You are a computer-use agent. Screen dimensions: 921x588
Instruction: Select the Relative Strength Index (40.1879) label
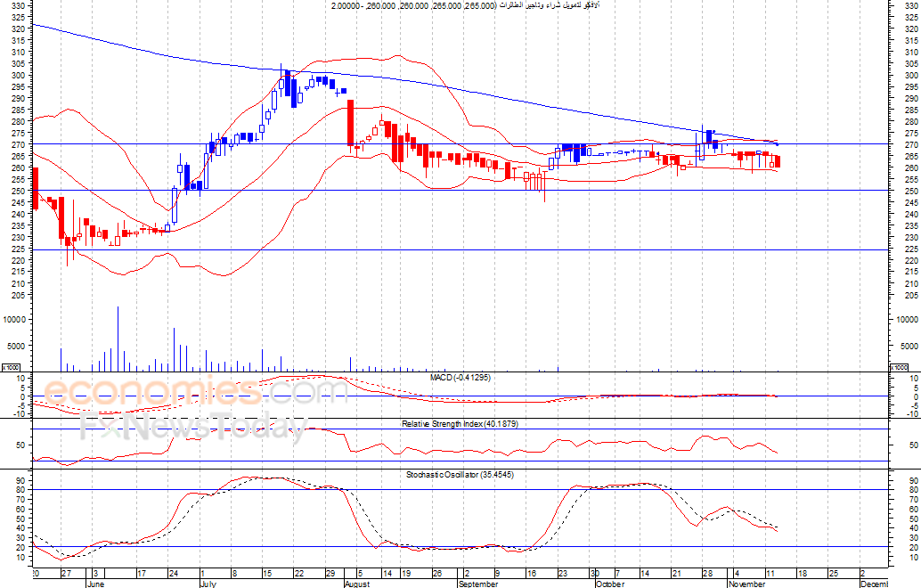[x=460, y=423]
